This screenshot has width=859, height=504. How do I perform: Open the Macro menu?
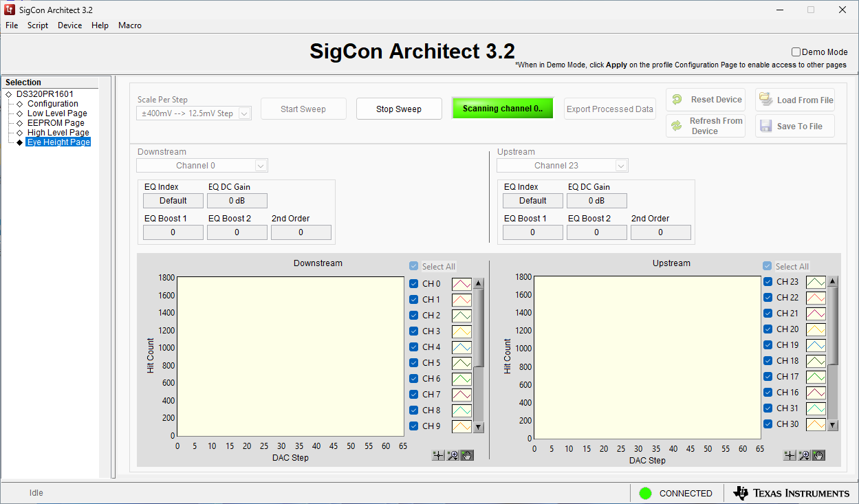[x=130, y=25]
